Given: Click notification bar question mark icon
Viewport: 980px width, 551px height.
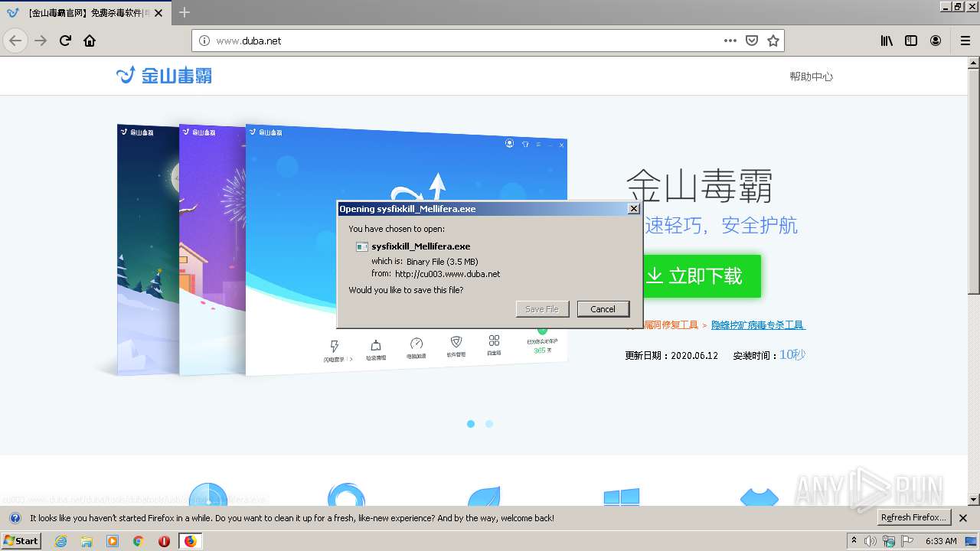Looking at the screenshot, I should coord(15,518).
